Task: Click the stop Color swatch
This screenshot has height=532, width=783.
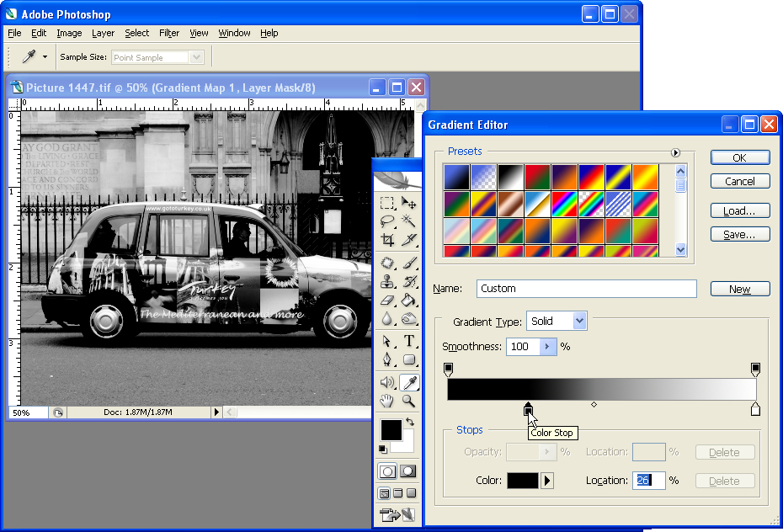Action: (522, 481)
